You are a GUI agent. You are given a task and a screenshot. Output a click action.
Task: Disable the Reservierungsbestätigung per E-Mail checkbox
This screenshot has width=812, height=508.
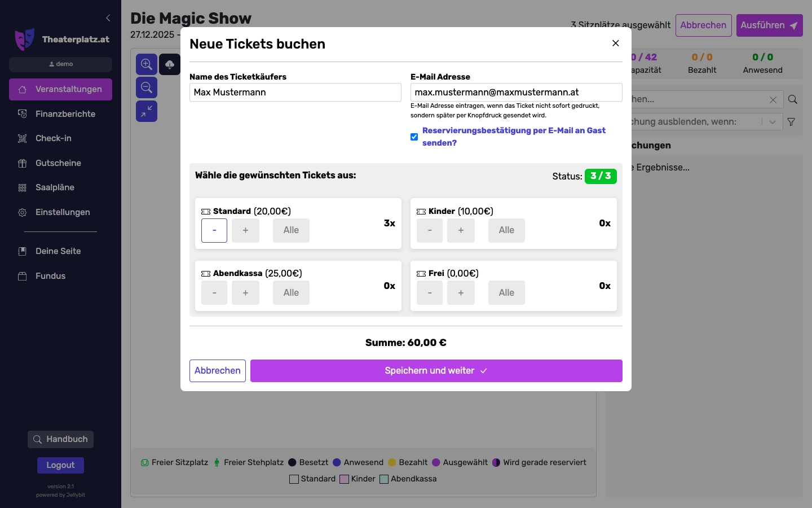pyautogui.click(x=414, y=137)
